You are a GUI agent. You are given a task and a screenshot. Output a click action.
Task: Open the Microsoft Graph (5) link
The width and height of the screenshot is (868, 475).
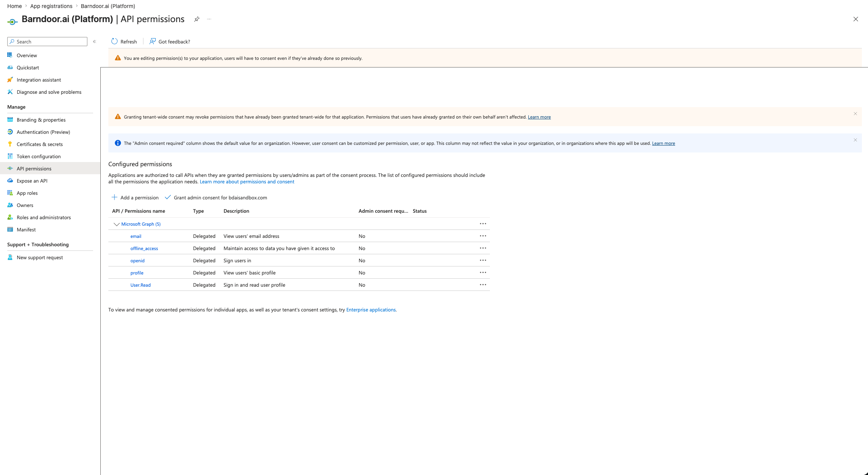click(x=141, y=224)
